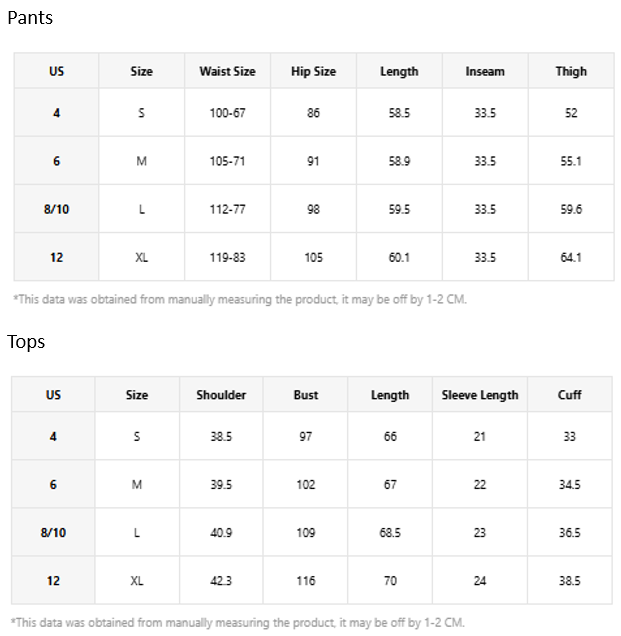
Task: Click the Inseam column header
Action: click(x=485, y=71)
